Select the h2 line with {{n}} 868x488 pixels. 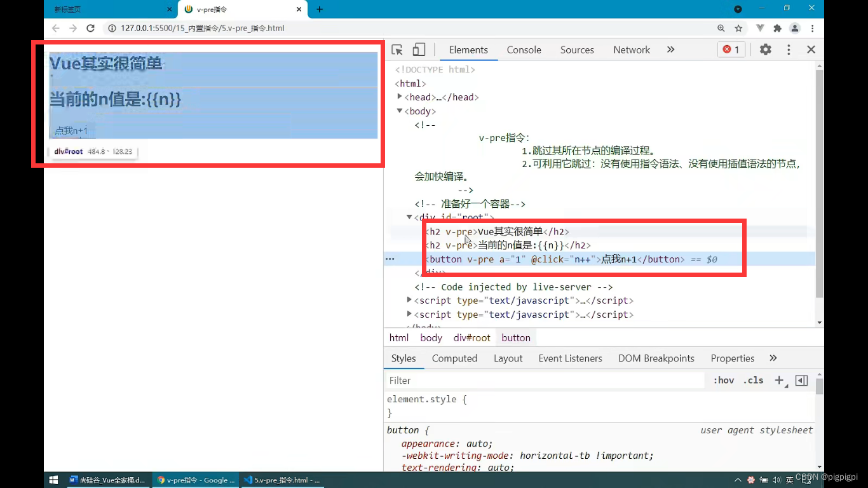[508, 245]
